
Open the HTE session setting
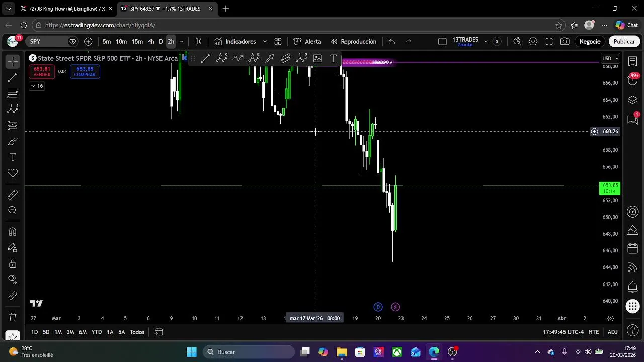click(x=594, y=332)
